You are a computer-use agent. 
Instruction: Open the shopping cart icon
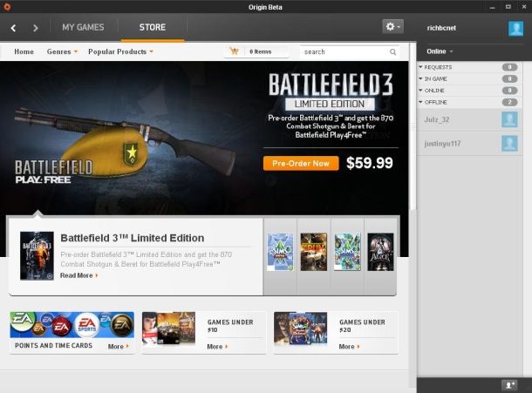234,51
